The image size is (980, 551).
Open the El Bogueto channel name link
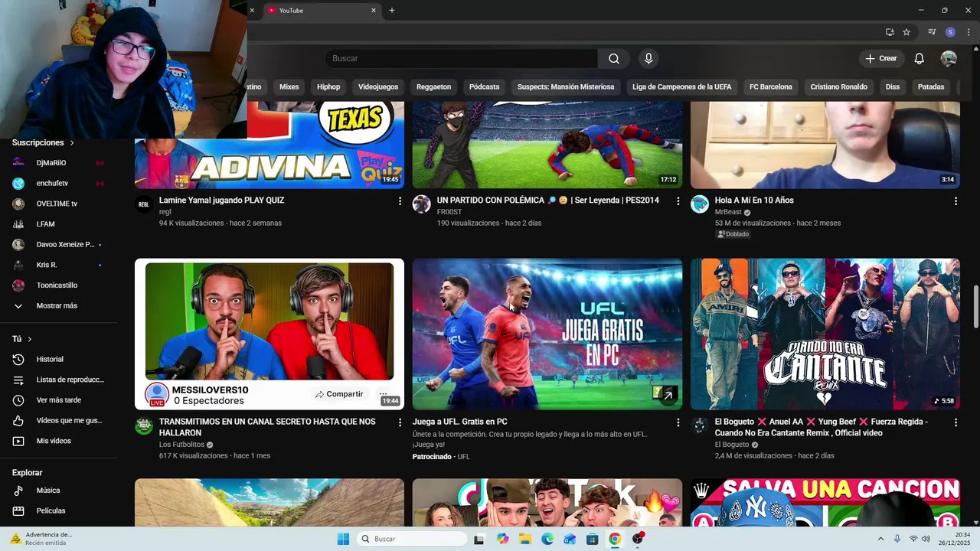pyautogui.click(x=732, y=445)
